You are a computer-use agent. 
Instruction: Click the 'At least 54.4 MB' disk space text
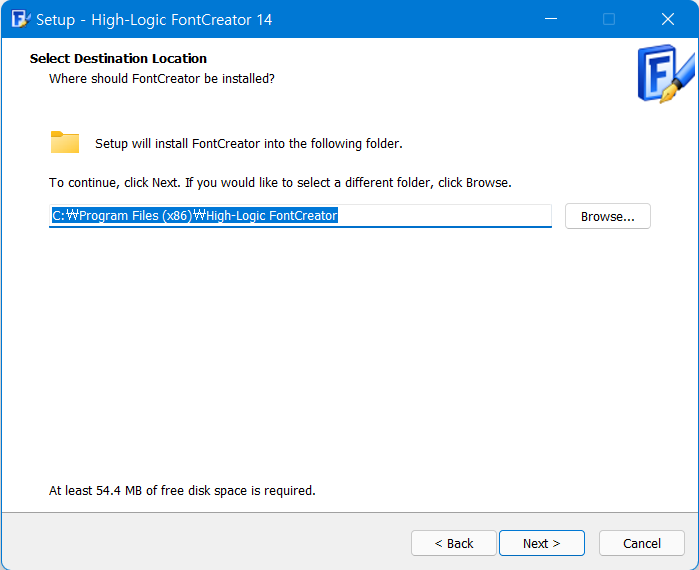[182, 490]
